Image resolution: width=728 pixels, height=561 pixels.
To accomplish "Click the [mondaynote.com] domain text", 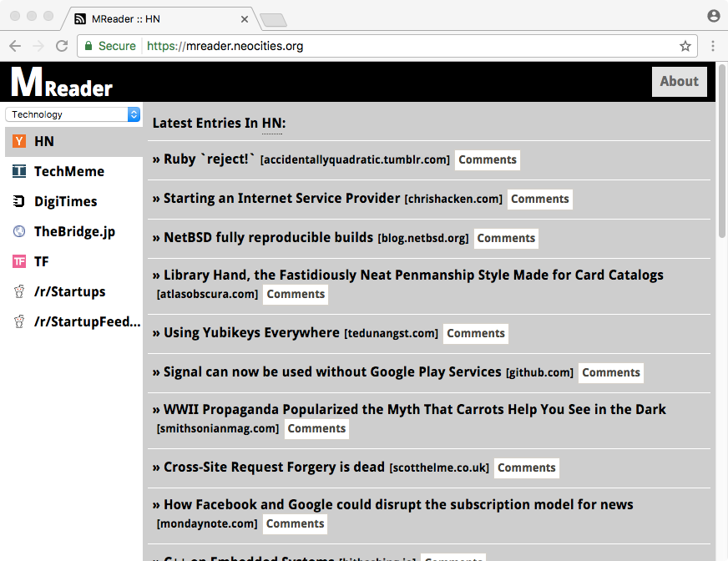I will (x=207, y=523).
